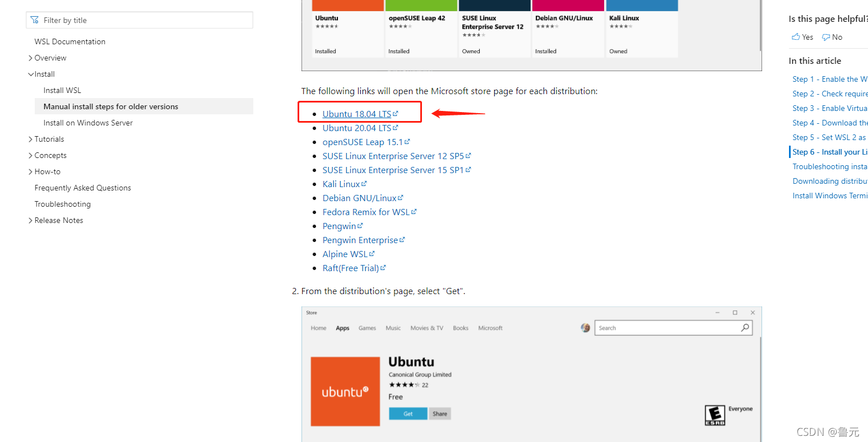
Task: Open Troubleshooting in the sidebar
Action: [63, 204]
